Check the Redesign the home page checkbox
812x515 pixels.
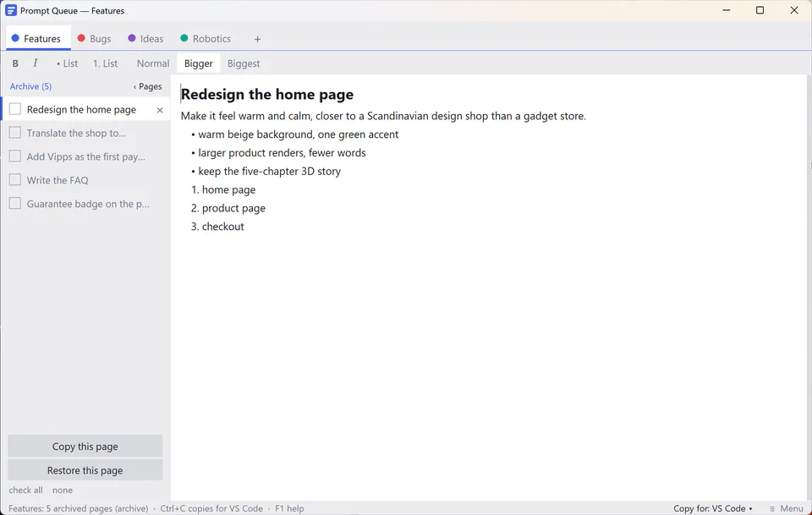coord(15,109)
